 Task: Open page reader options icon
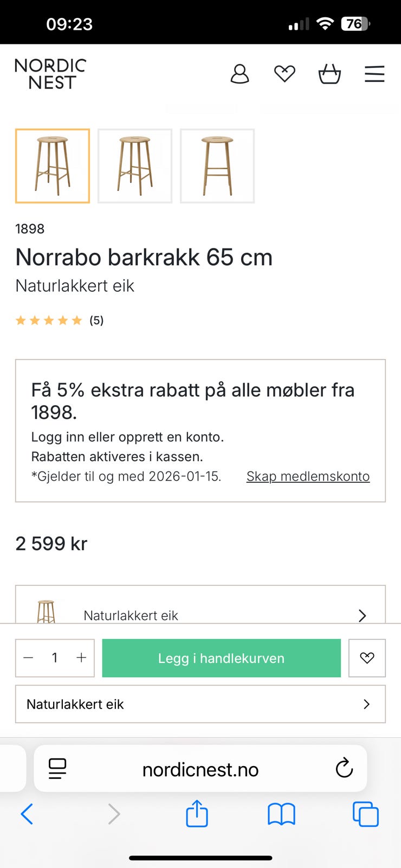57,768
